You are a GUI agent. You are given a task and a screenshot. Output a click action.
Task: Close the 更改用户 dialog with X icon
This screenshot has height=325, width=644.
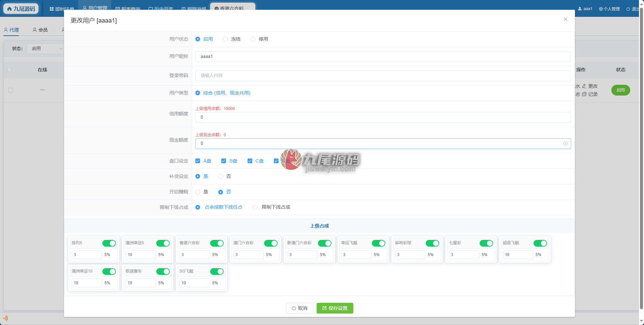coord(566,19)
